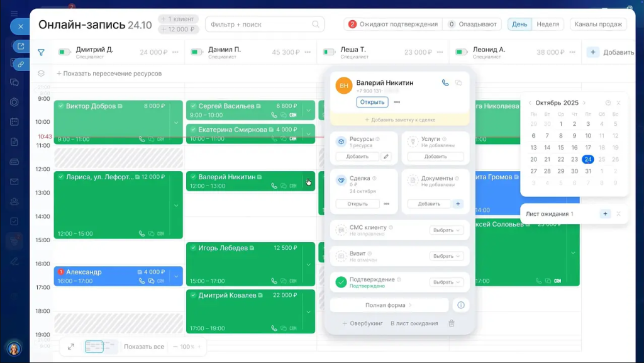
Task: Click the Каналы продаж button
Action: point(598,25)
